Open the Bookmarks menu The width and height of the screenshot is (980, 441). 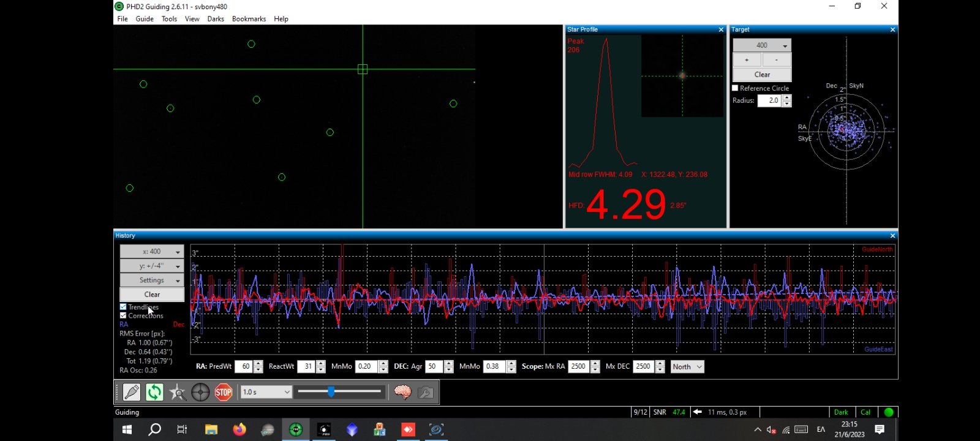click(x=249, y=19)
